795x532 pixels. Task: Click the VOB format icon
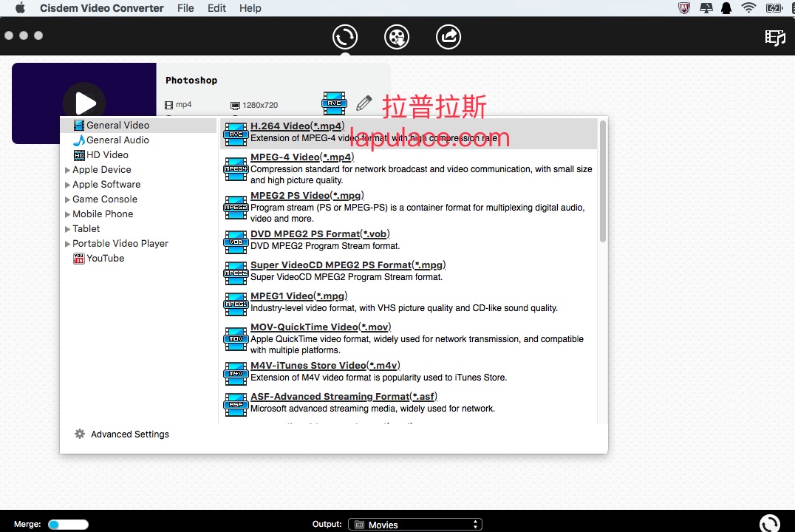click(236, 242)
